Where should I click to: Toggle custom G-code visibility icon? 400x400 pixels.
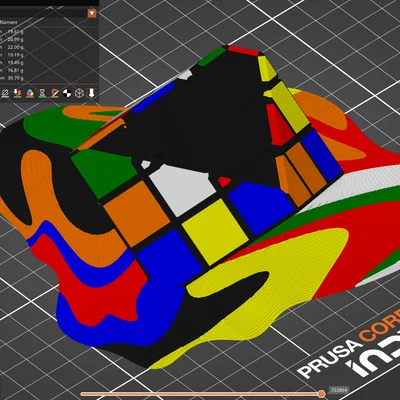55,93
